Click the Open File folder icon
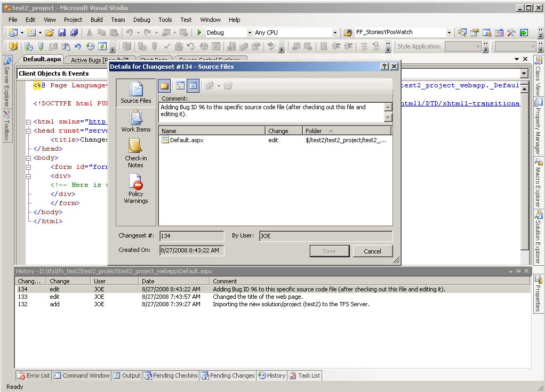 pyautogui.click(x=50, y=32)
